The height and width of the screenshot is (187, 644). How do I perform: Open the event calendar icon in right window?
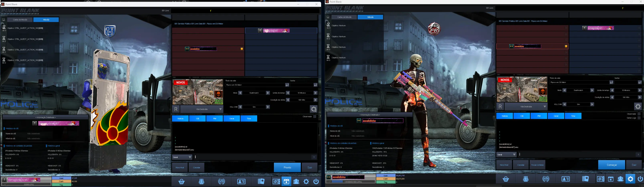tap(611, 179)
